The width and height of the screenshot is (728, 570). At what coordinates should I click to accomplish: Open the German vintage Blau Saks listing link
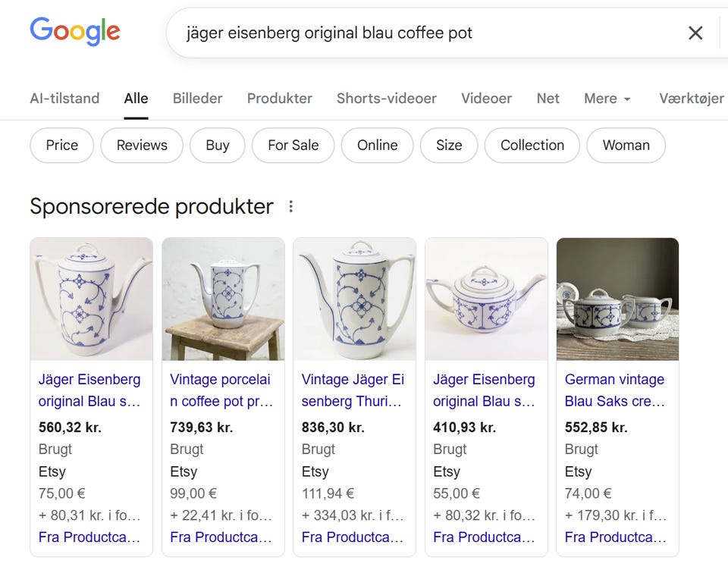tap(615, 390)
